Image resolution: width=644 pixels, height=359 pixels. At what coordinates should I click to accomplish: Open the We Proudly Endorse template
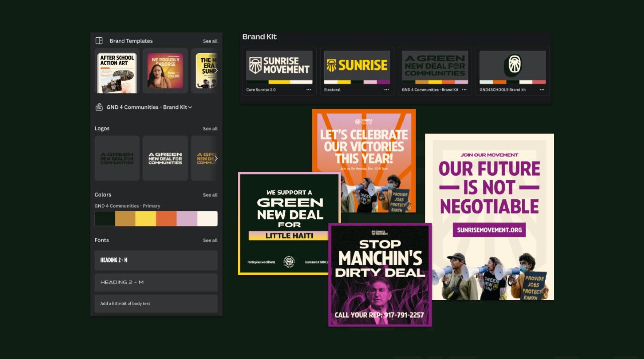point(165,71)
